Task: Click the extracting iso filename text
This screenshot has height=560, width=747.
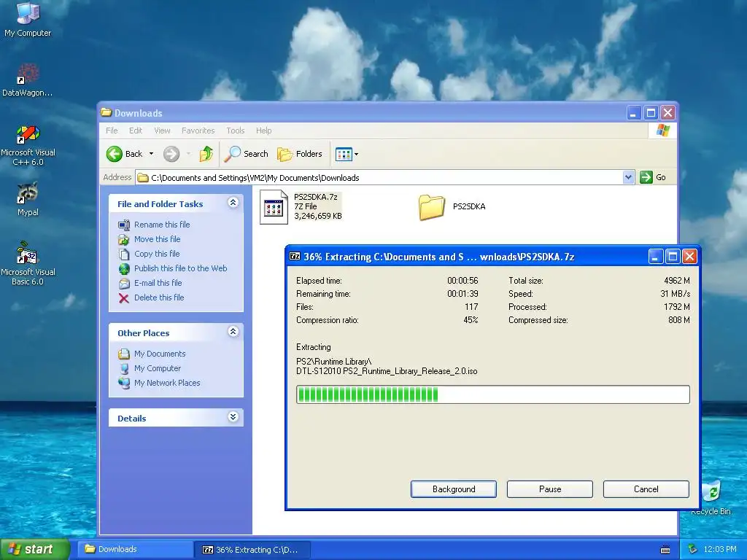Action: pyautogui.click(x=387, y=371)
